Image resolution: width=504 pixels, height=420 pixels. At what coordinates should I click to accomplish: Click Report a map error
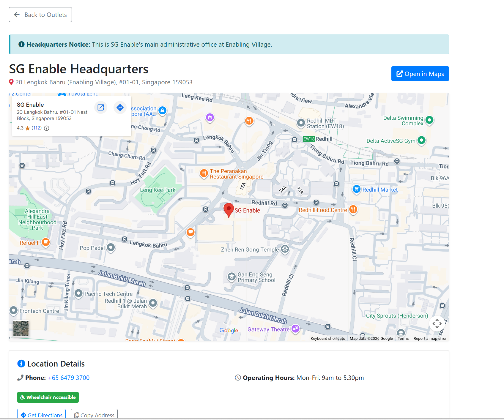(430, 339)
